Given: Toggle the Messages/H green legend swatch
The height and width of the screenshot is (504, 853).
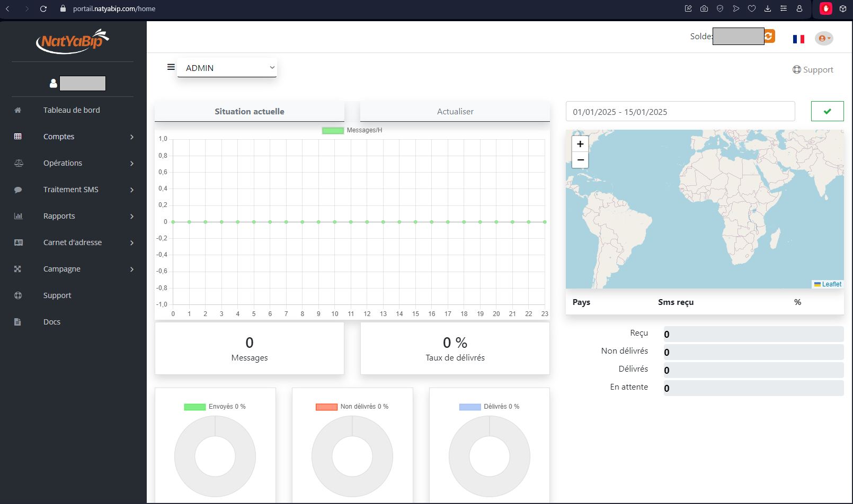Looking at the screenshot, I should point(333,130).
